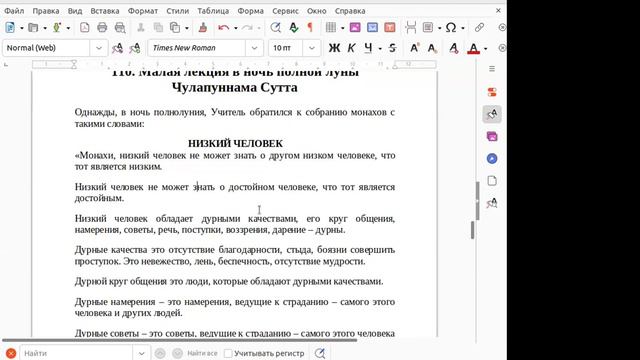Expand the font name dropdown

click(254, 48)
